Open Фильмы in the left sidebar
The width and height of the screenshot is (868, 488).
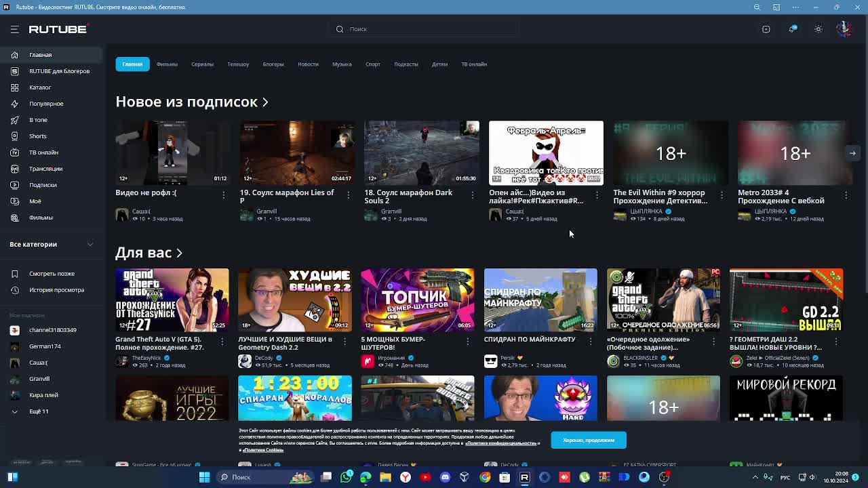tap(52, 218)
